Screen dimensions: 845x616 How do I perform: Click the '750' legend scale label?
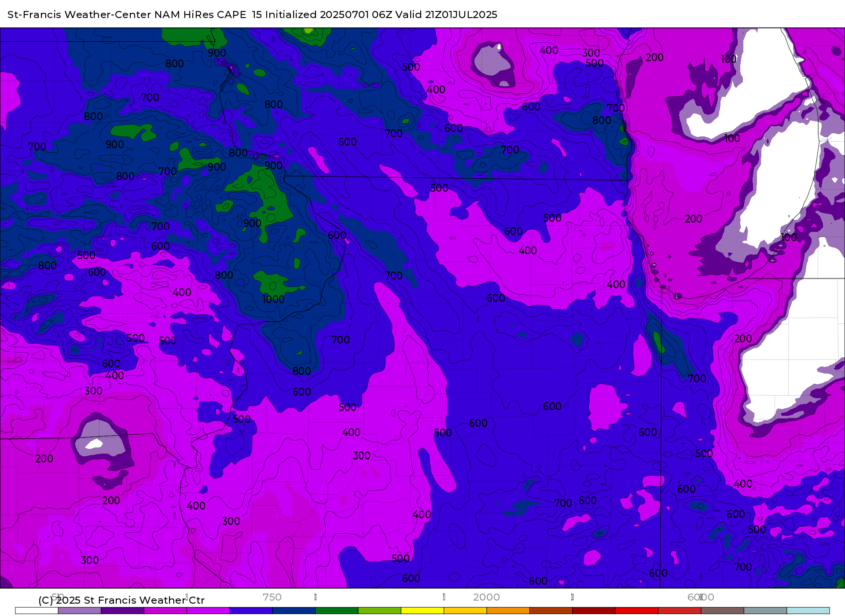(272, 597)
